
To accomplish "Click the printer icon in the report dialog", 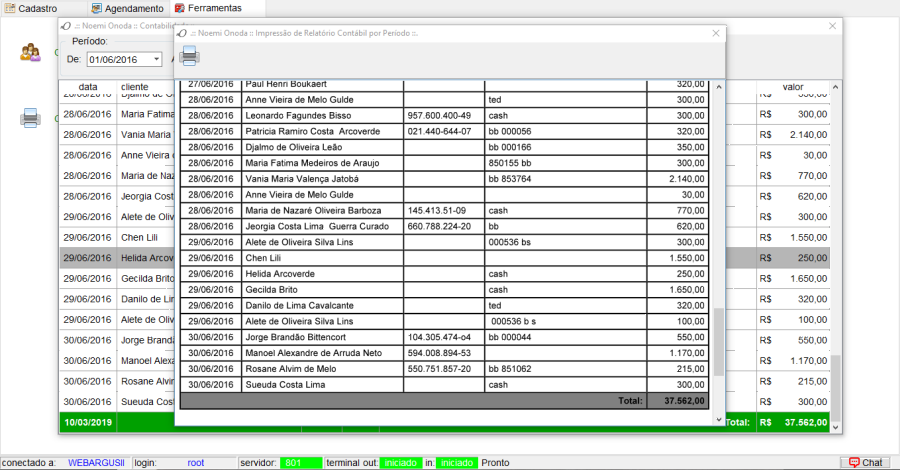I will click(189, 56).
